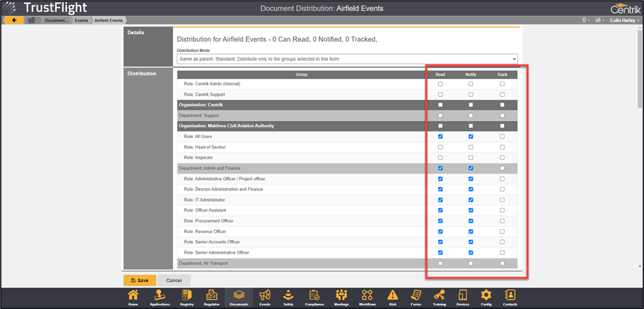Open the Registry module icon
Viewport: 644px width, 309px height.
(186, 297)
